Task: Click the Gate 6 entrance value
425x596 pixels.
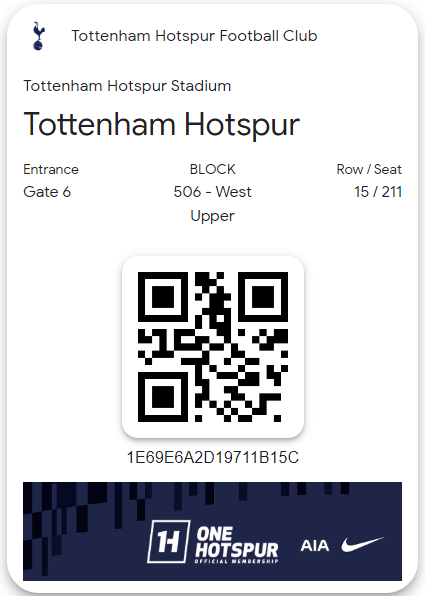Action: pos(47,192)
